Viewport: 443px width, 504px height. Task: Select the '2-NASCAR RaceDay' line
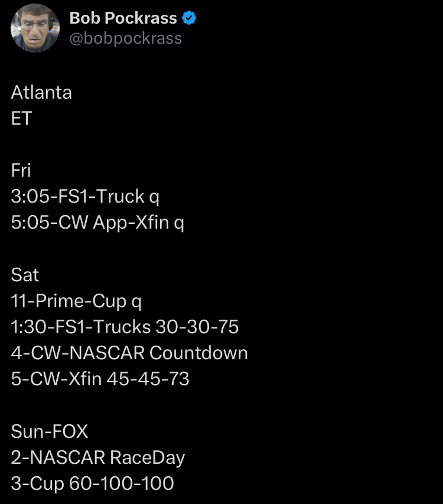(98, 457)
